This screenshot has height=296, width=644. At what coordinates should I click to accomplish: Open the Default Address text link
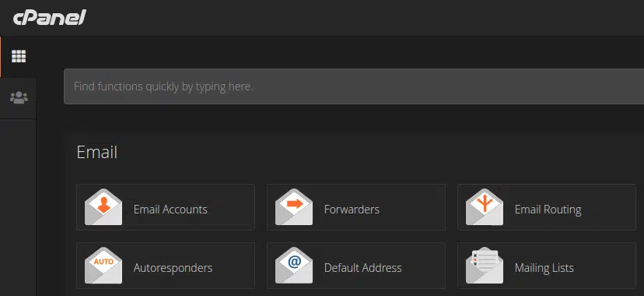coord(362,268)
